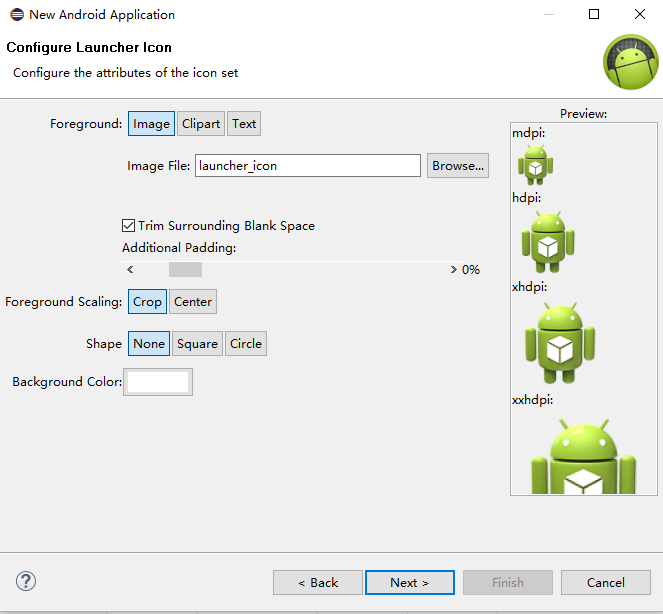Set the shape to Square

tap(197, 343)
